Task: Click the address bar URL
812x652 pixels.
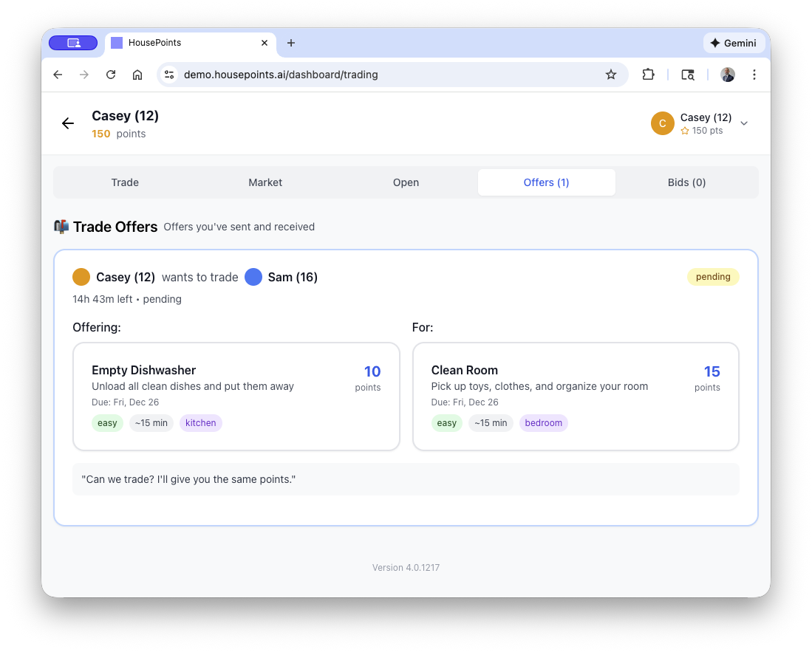Action: point(282,75)
